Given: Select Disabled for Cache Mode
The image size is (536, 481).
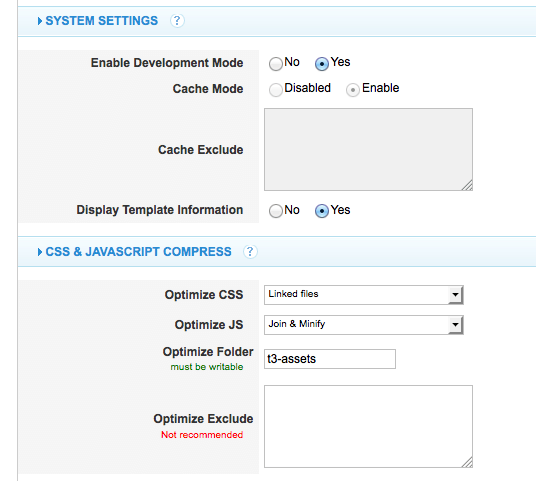Looking at the screenshot, I should click(x=276, y=90).
